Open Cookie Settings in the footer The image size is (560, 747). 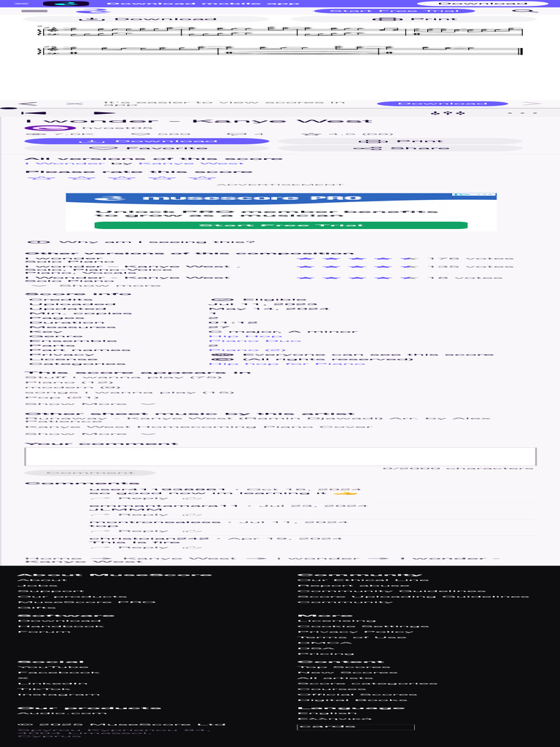pyautogui.click(x=363, y=627)
